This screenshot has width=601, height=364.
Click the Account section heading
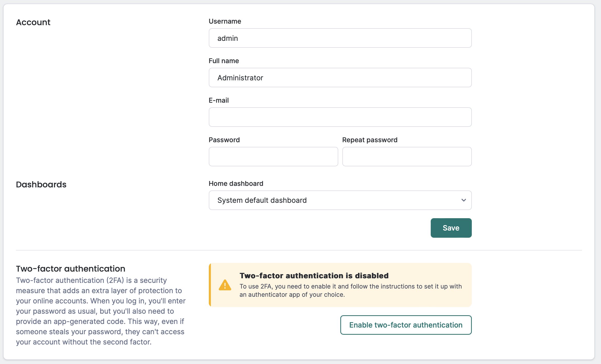click(x=33, y=22)
